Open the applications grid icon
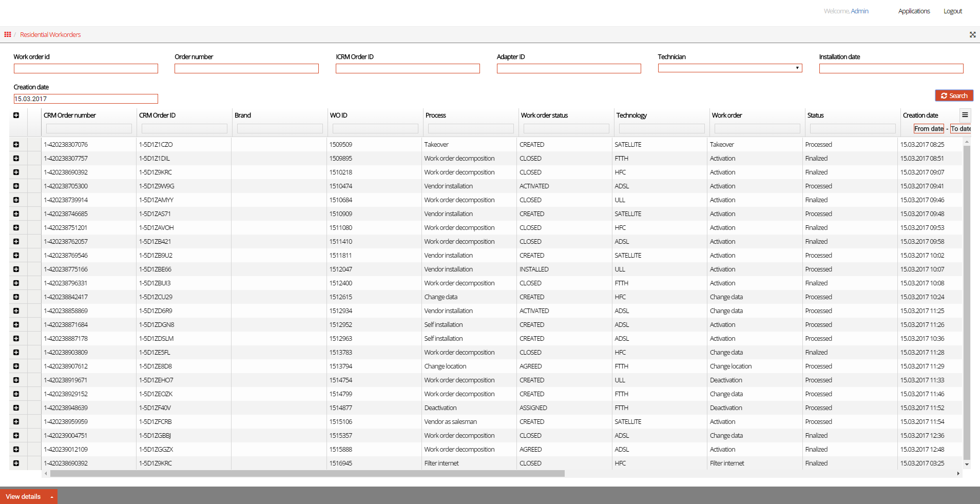This screenshot has width=980, height=504. 8,34
